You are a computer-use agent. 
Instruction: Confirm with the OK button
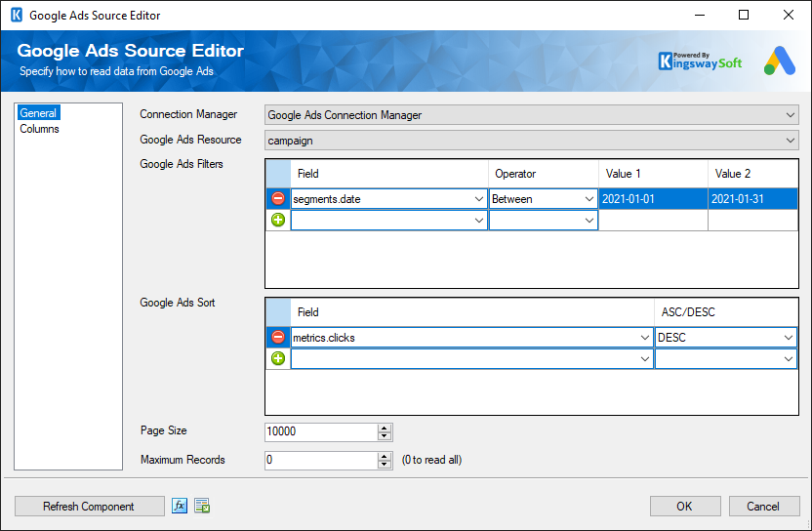click(x=684, y=507)
